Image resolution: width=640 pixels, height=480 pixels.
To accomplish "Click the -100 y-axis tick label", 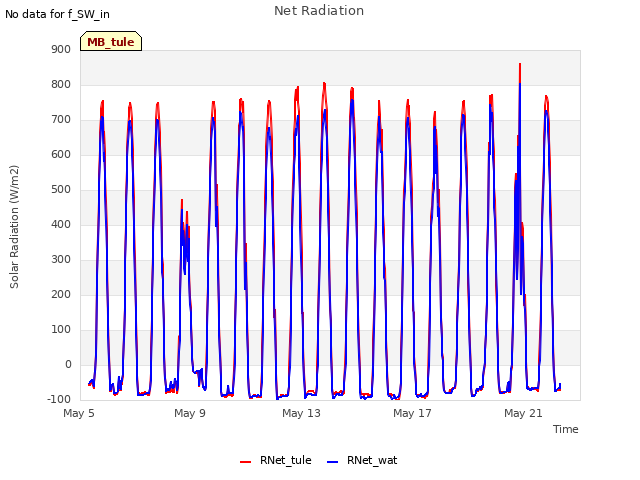I will coord(59,399).
